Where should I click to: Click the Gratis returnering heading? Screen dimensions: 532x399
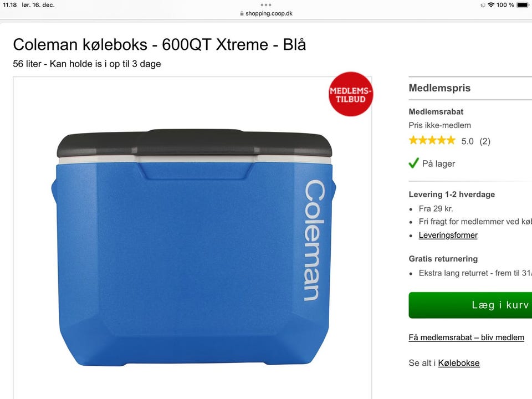pos(443,259)
